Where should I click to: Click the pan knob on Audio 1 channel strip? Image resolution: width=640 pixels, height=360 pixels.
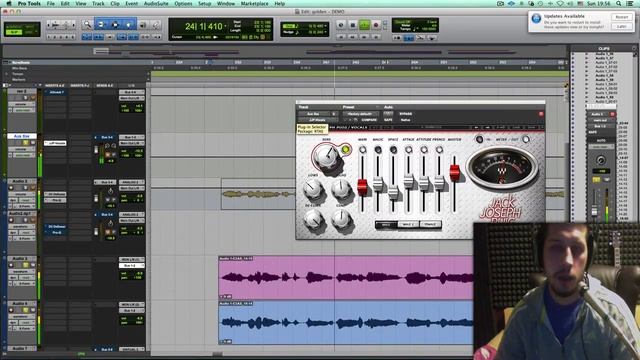tap(600, 160)
